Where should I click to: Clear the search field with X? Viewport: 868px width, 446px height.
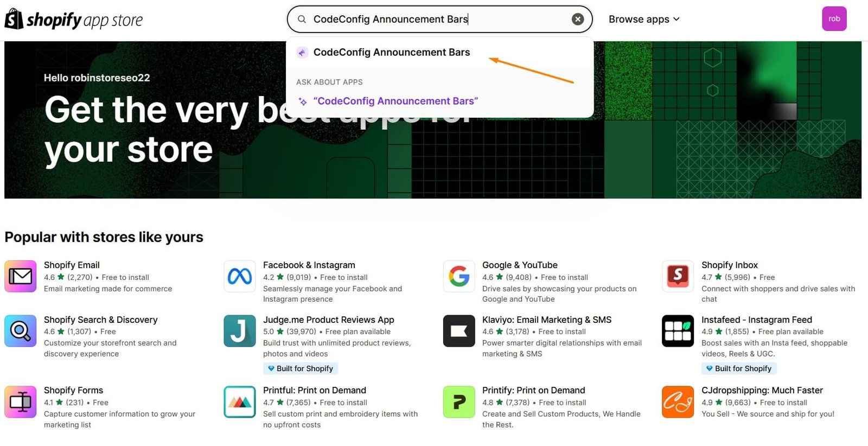[578, 20]
